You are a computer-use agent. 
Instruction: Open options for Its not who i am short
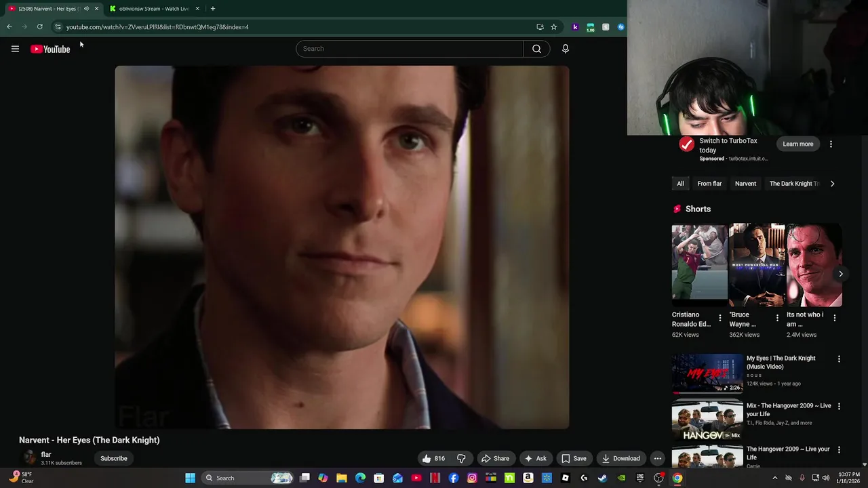[x=835, y=318]
